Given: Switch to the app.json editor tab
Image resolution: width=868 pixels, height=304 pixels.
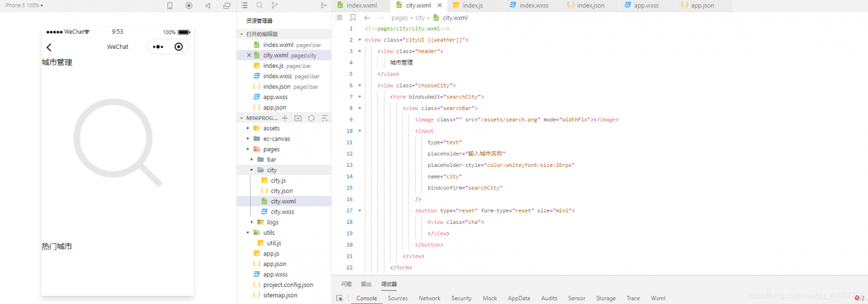Looking at the screenshot, I should [x=702, y=5].
